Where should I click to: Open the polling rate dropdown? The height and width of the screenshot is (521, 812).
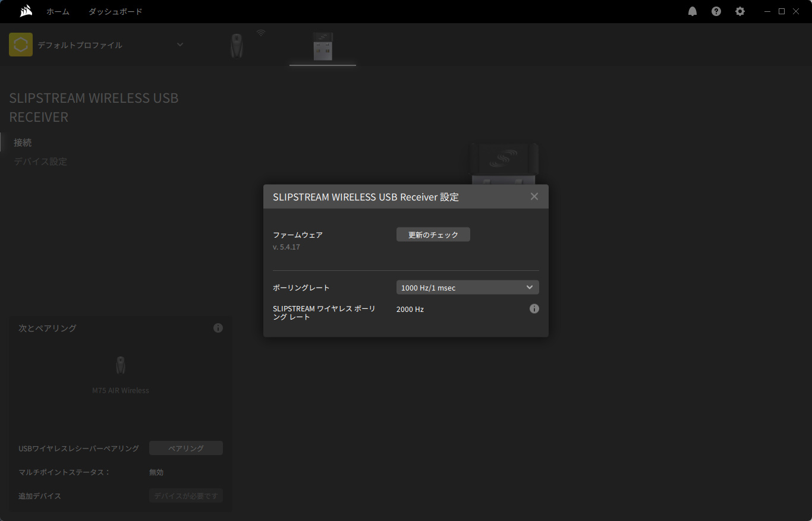point(468,288)
